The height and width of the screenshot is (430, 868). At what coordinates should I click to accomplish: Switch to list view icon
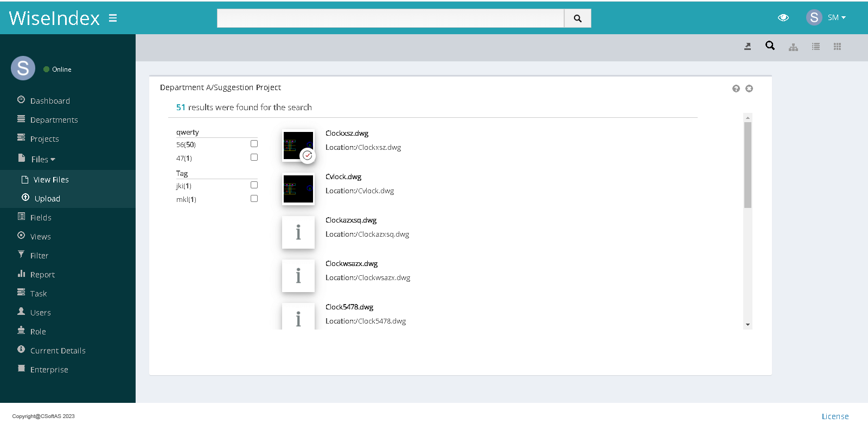[x=815, y=47]
